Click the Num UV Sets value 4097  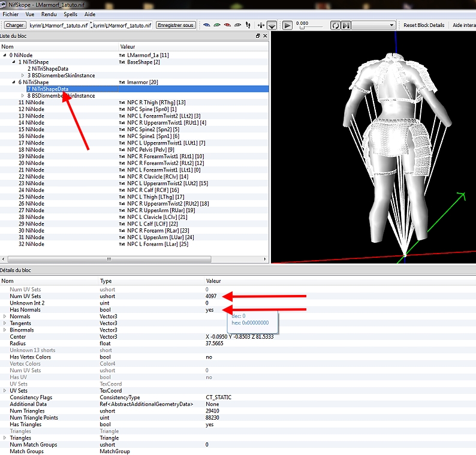click(x=211, y=296)
